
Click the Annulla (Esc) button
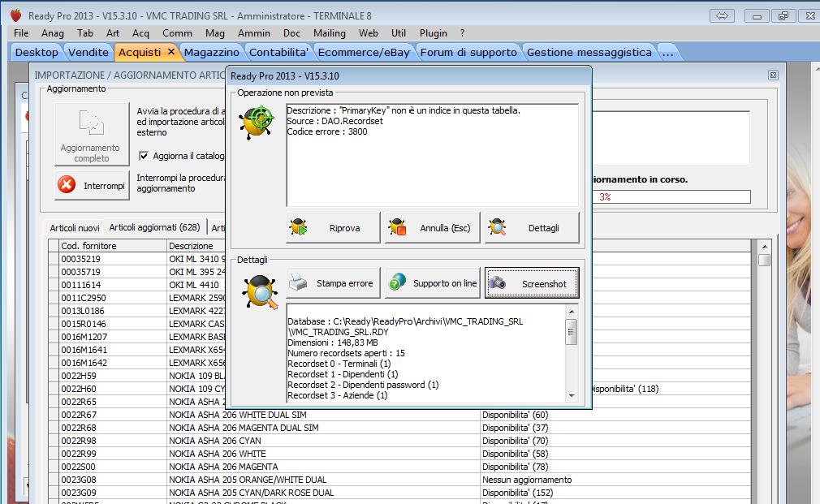click(x=433, y=227)
